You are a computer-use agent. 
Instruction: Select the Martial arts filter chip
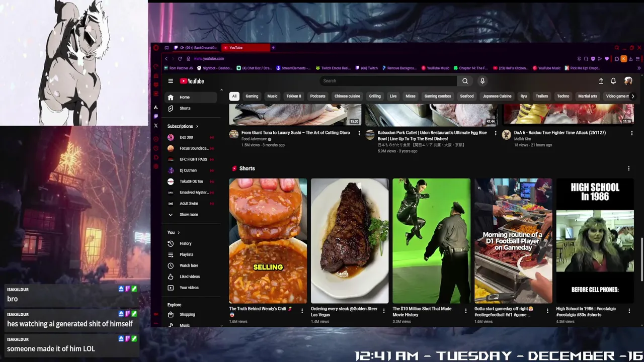pos(588,96)
